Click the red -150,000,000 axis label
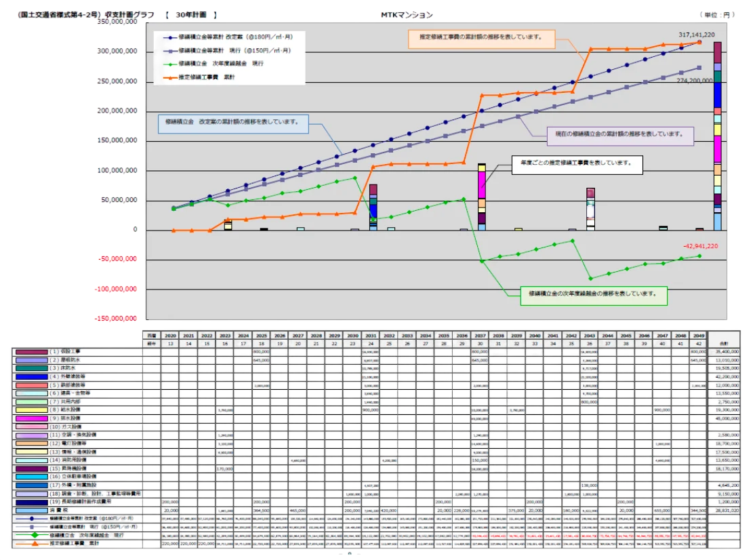Image resolution: width=755 pixels, height=560 pixels. point(117,318)
